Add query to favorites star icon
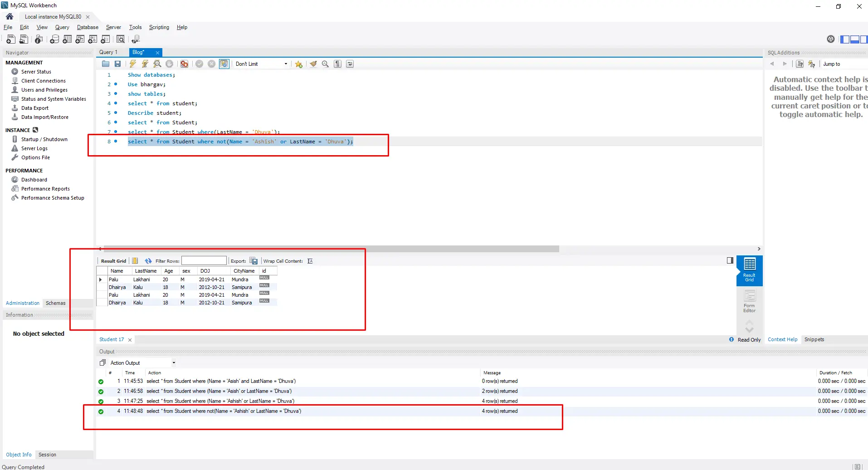This screenshot has height=470, width=868. point(298,64)
